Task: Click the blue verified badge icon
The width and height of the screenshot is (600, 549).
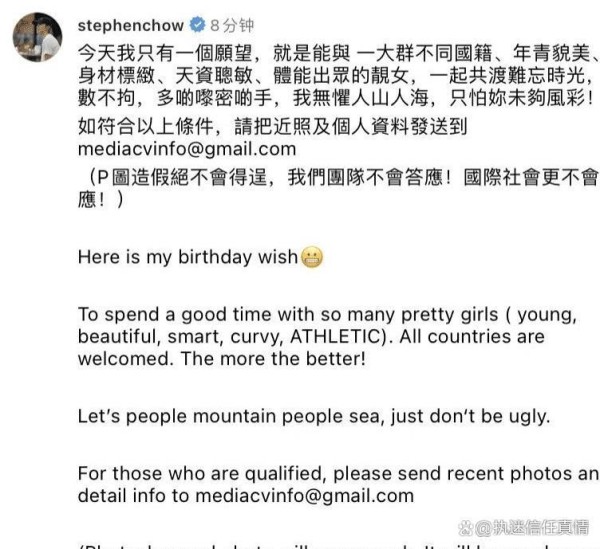Action: coord(197,25)
